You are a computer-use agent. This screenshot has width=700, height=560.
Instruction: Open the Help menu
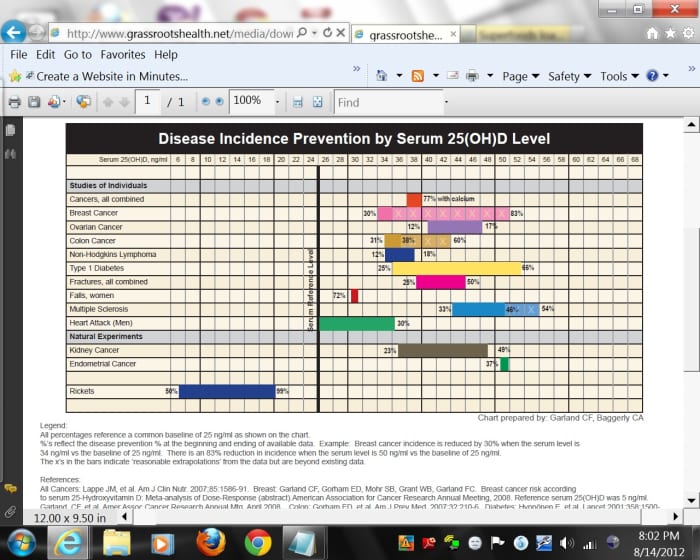coord(166,54)
